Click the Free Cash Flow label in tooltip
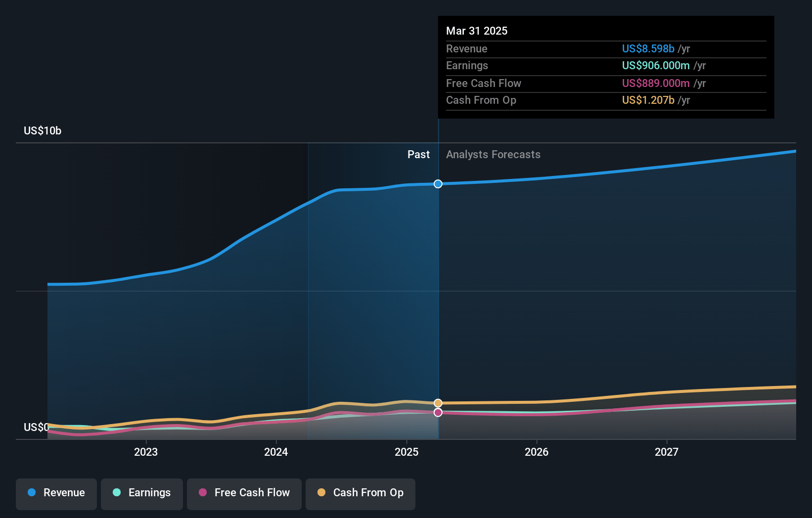This screenshot has height=518, width=812. click(x=484, y=83)
